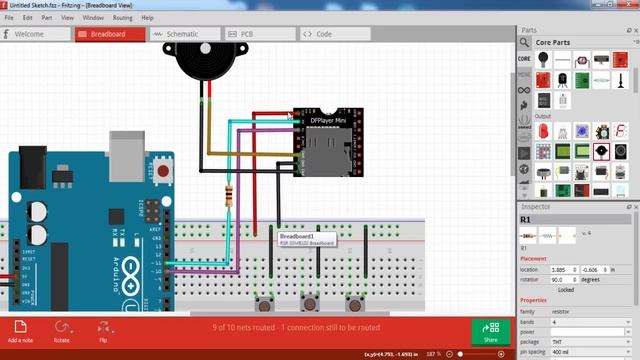Select the PCB view thumbnail of R1

[567, 236]
